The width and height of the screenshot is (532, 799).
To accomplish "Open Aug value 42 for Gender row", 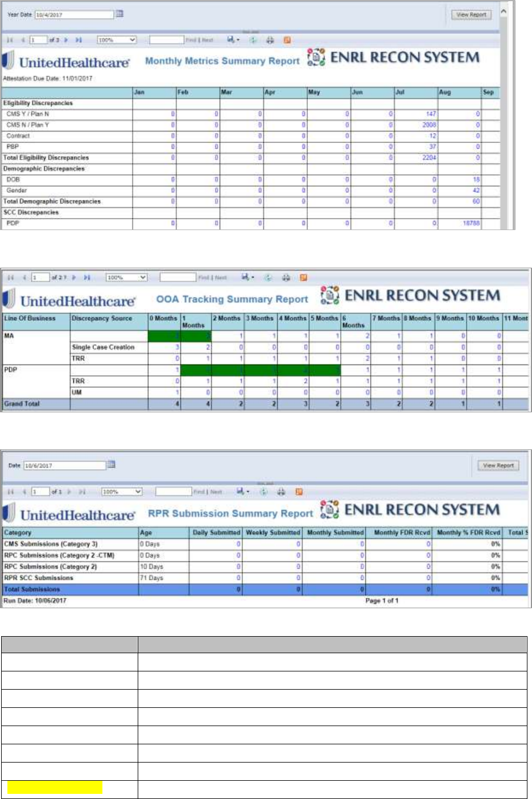I will pyautogui.click(x=476, y=190).
